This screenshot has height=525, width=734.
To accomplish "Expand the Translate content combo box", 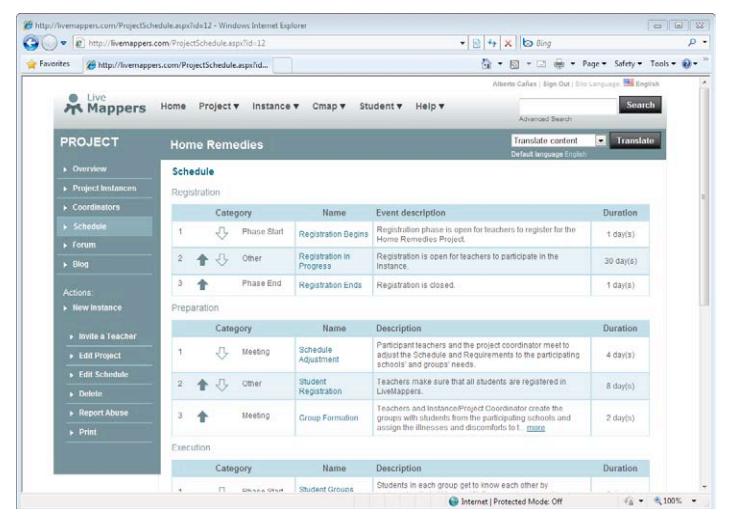I will point(601,140).
